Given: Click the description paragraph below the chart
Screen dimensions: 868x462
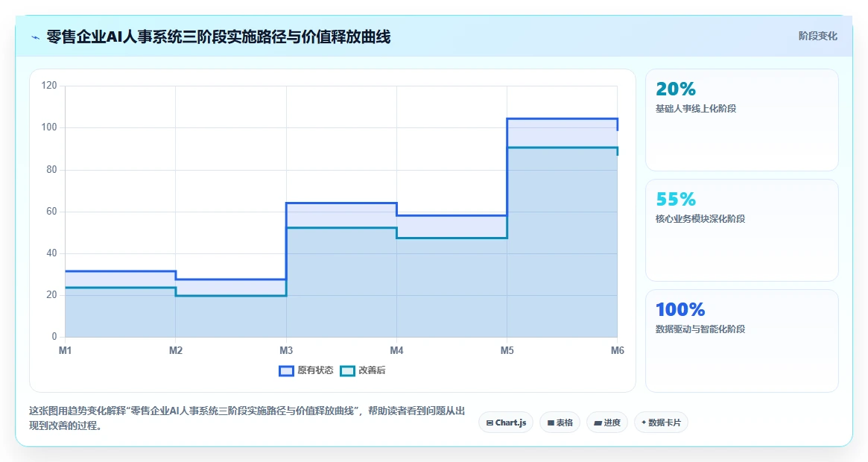Looking at the screenshot, I should tap(247, 418).
